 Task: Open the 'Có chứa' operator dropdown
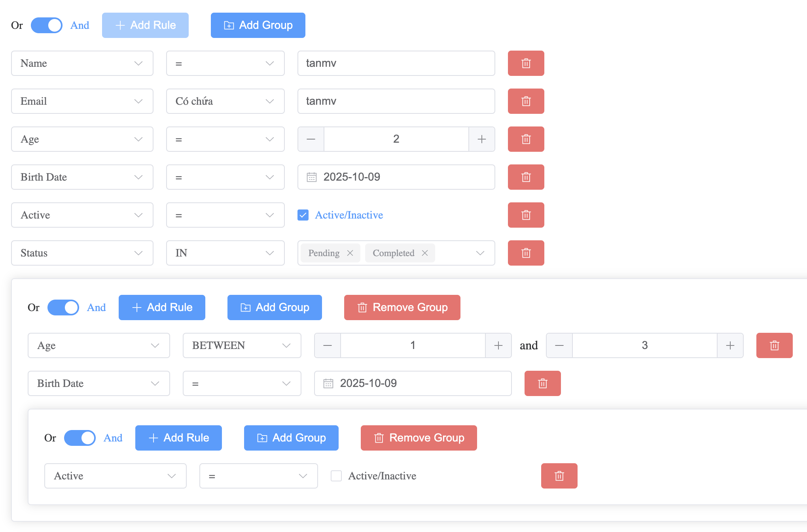[225, 101]
